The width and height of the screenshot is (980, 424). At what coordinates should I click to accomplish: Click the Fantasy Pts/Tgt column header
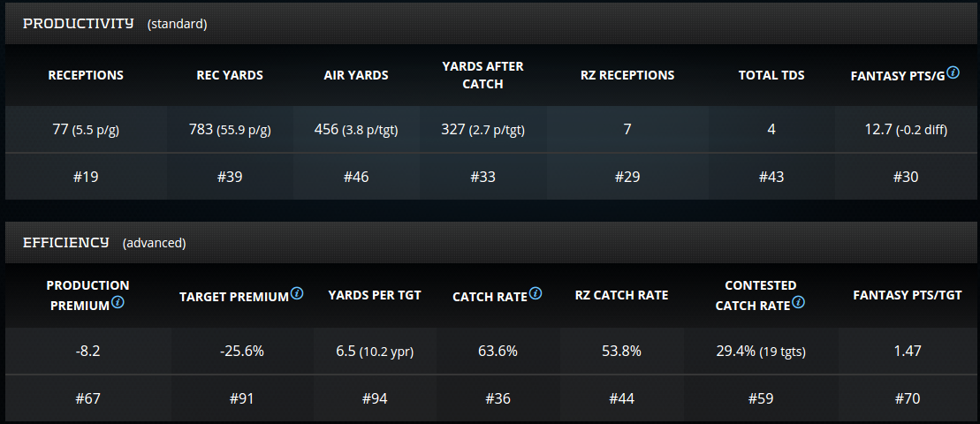pyautogui.click(x=908, y=295)
